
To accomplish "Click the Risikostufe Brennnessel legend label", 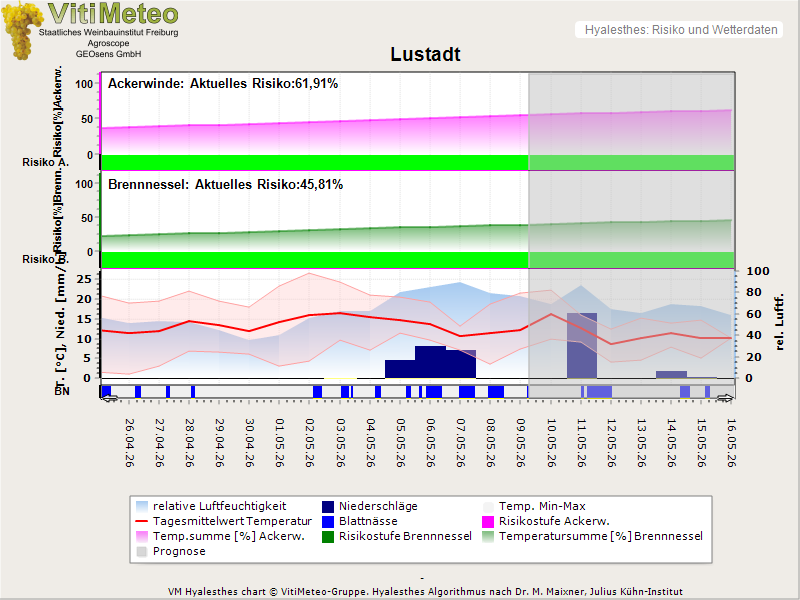I will pos(405,536).
